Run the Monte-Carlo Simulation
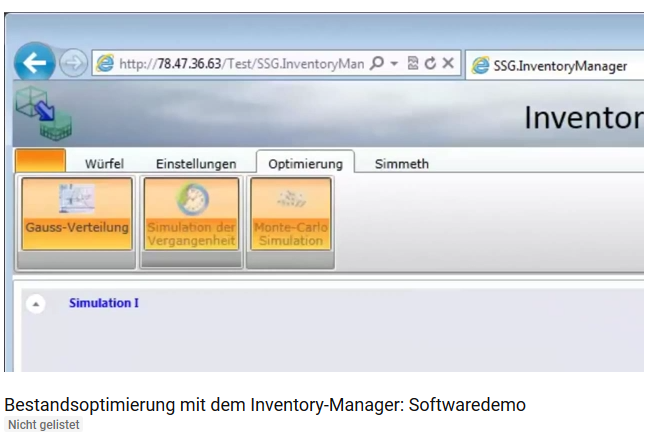The image size is (650, 432). (x=290, y=215)
